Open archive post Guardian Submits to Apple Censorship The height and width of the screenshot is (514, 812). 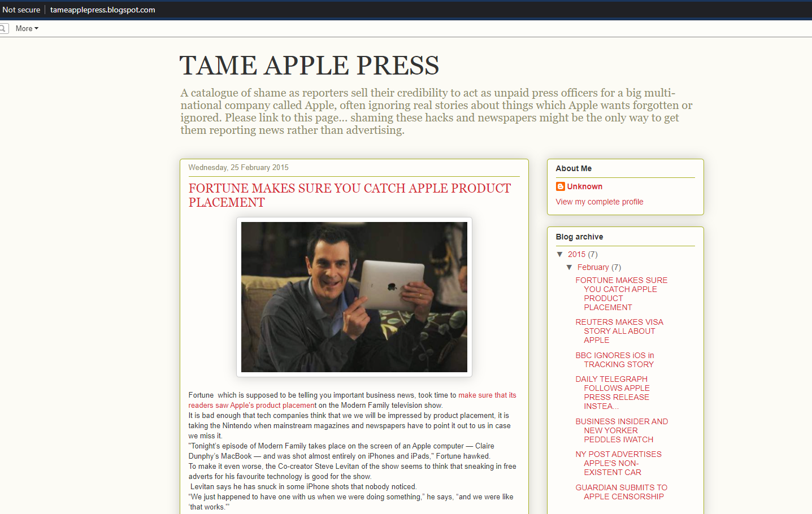(622, 492)
